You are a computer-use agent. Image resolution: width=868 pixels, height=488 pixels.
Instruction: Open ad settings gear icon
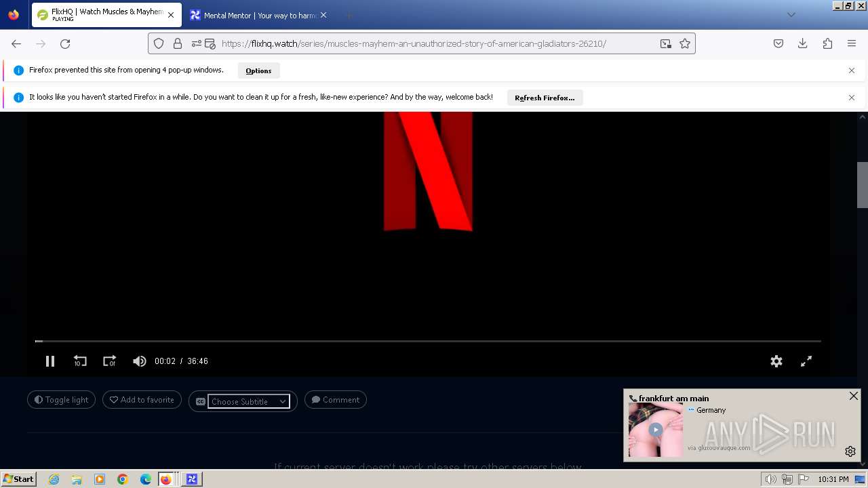coord(850,451)
